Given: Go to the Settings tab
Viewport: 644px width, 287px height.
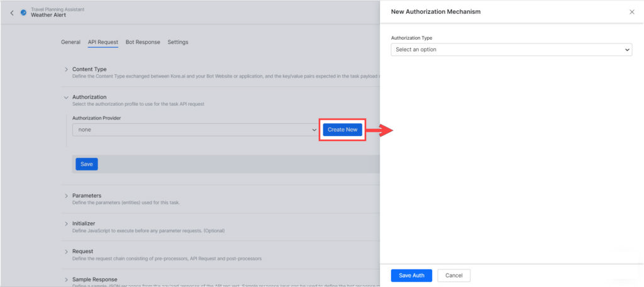Looking at the screenshot, I should (x=177, y=42).
